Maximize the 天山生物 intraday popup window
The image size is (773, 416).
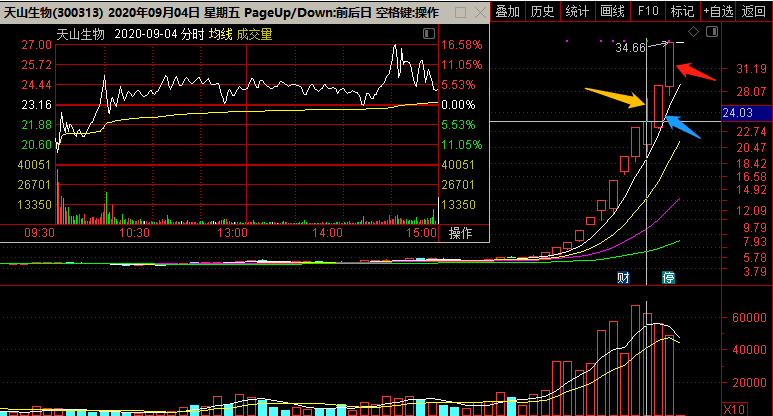(460, 13)
